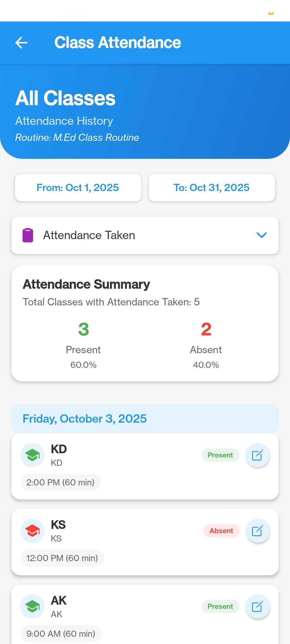The width and height of the screenshot is (290, 644).
Task: Open the From: Oct 1, 2025 date picker
Action: pos(78,188)
